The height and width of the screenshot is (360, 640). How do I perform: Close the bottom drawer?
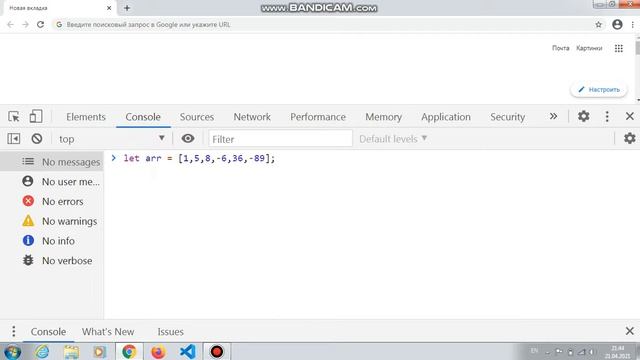tap(630, 331)
